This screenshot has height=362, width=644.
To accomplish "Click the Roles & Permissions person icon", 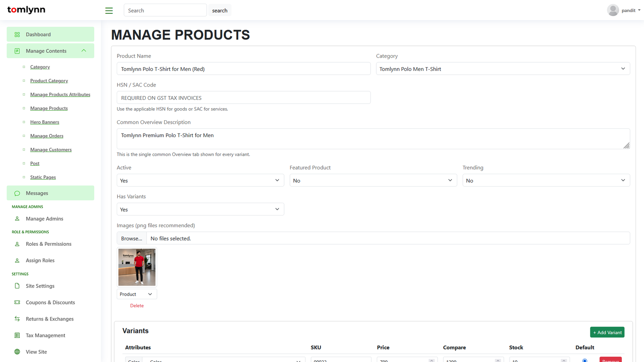I will point(17,244).
